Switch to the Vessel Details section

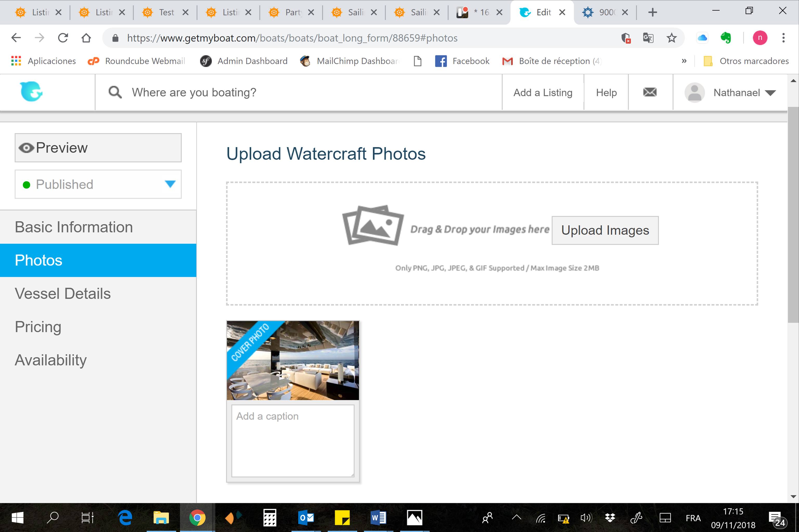(x=62, y=293)
